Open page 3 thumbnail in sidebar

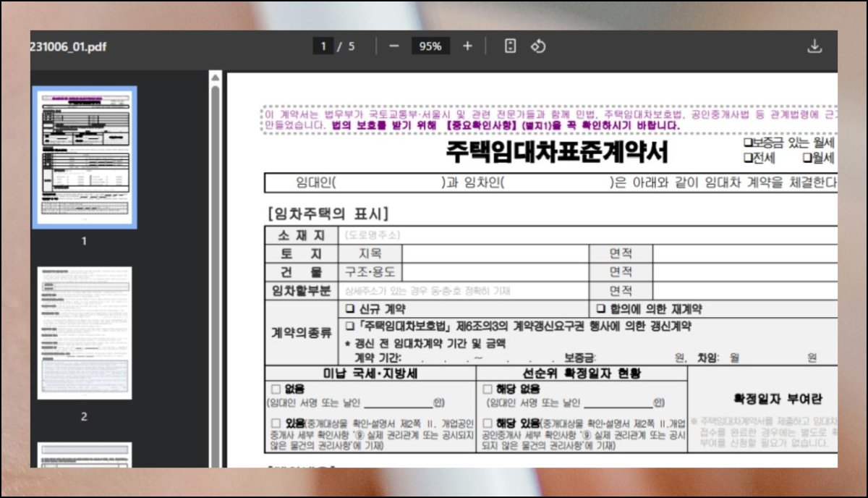point(84,455)
